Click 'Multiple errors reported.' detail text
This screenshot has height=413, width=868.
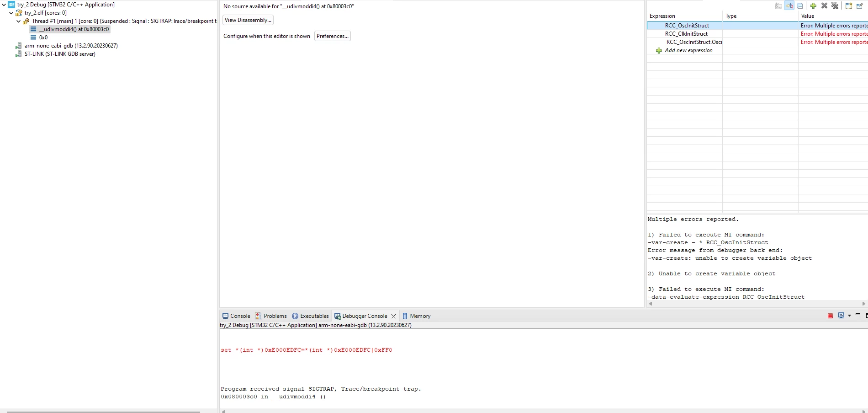coord(693,220)
